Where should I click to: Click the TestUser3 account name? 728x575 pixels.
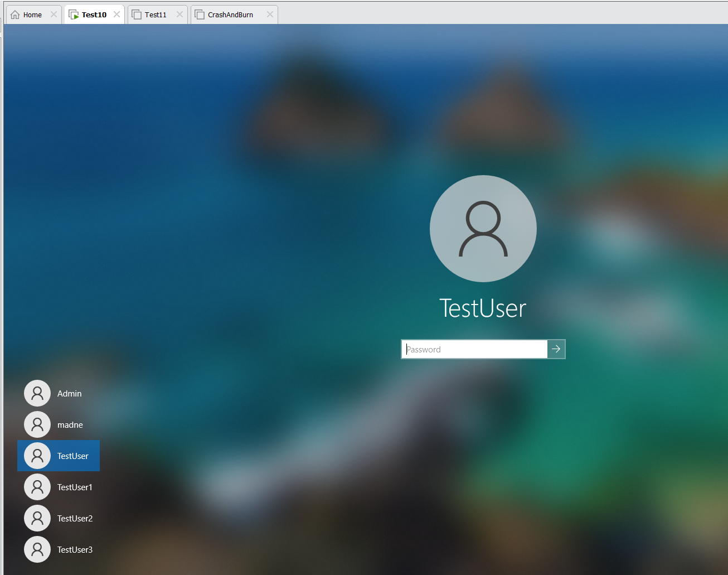click(x=75, y=550)
